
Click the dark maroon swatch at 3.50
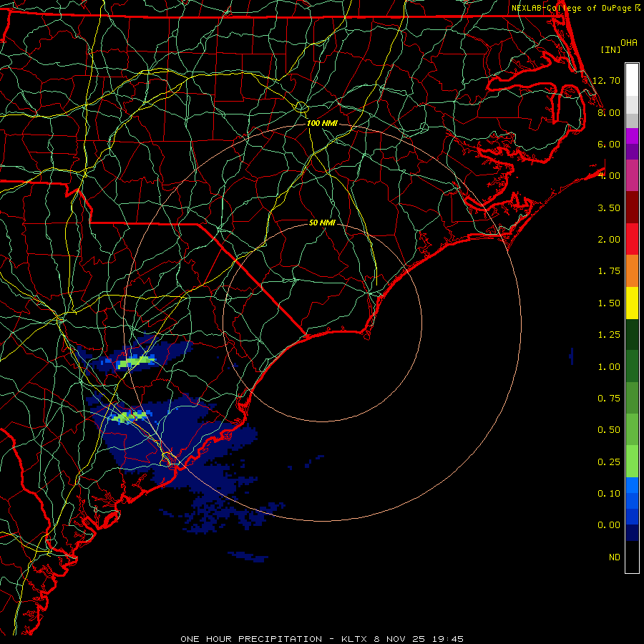(632, 208)
